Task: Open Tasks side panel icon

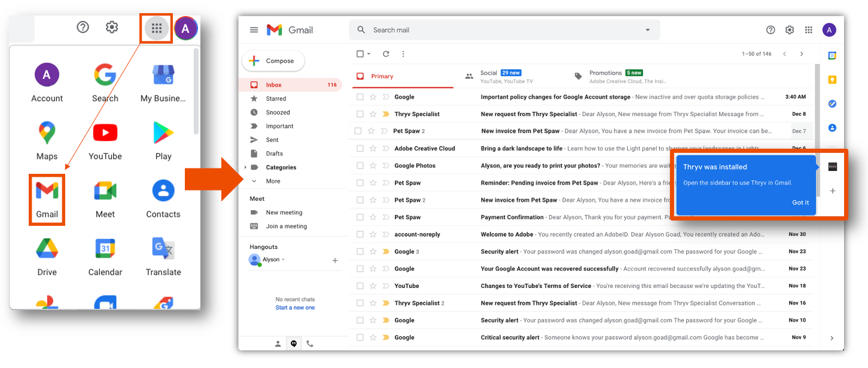Action: 832,104
